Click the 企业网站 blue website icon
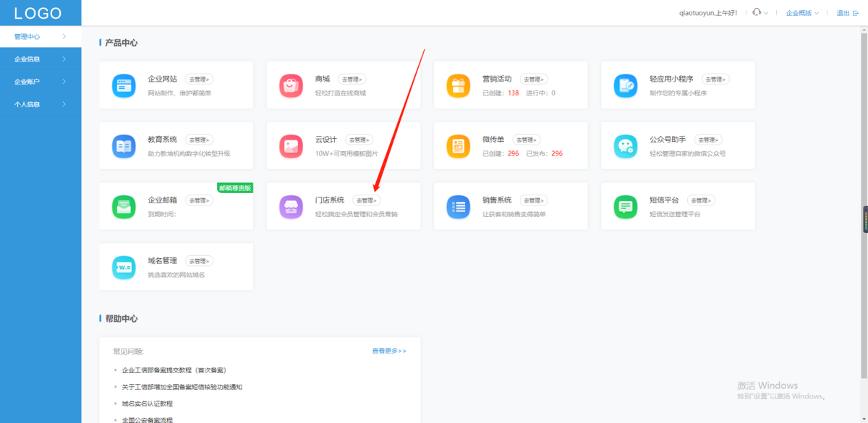 click(x=124, y=85)
